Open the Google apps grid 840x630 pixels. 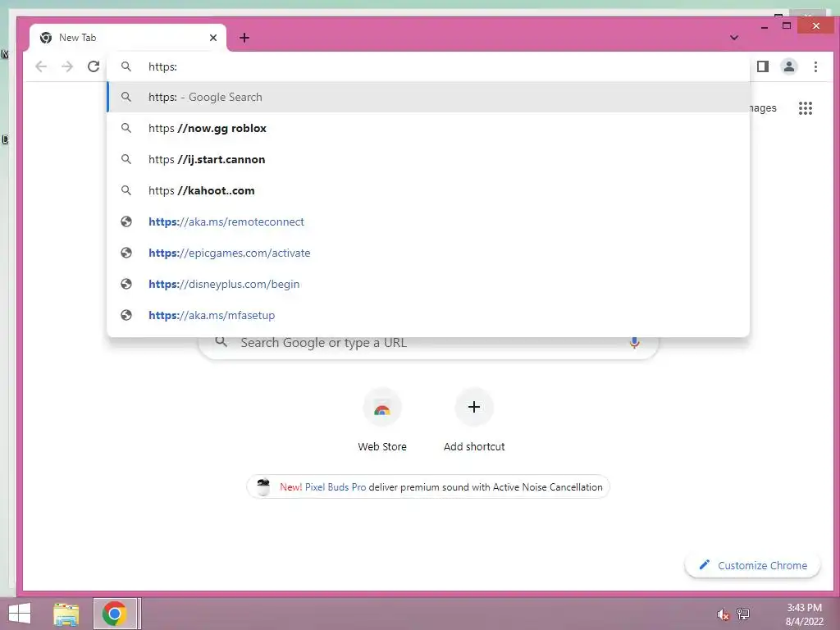[806, 108]
